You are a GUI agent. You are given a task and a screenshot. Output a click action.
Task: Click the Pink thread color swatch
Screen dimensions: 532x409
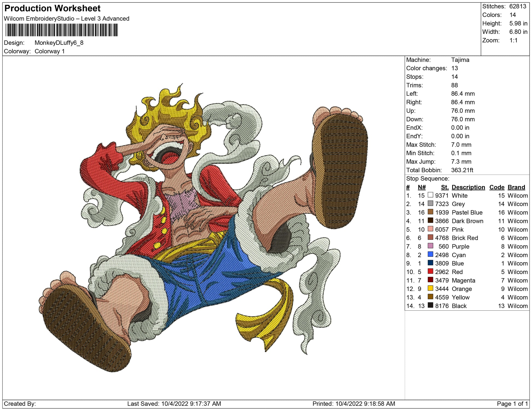click(x=430, y=229)
